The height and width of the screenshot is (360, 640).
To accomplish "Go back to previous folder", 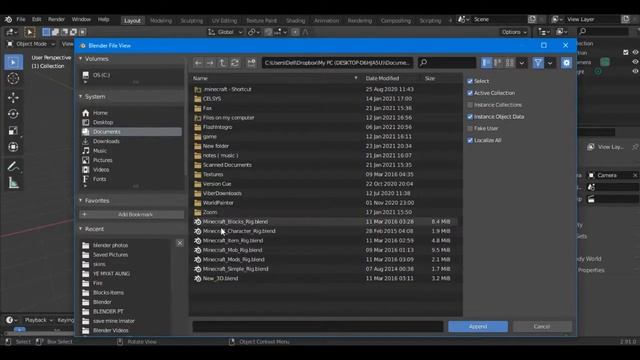I will point(198,63).
